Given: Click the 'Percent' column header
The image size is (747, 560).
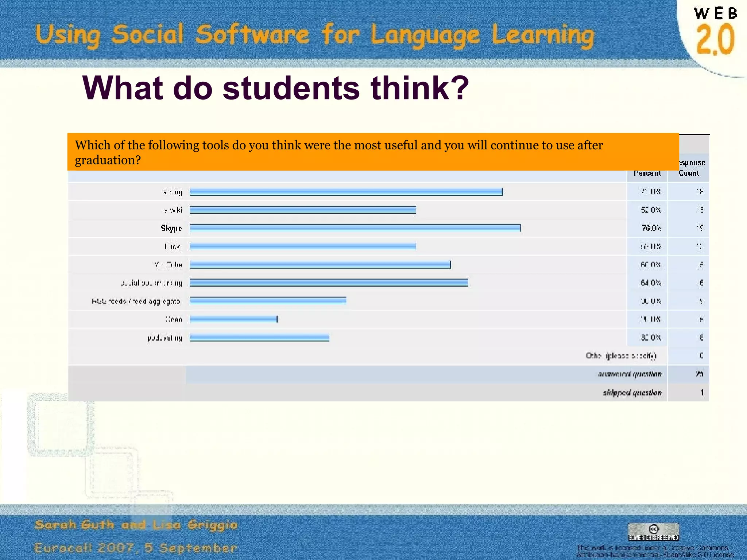Looking at the screenshot, I should (647, 173).
